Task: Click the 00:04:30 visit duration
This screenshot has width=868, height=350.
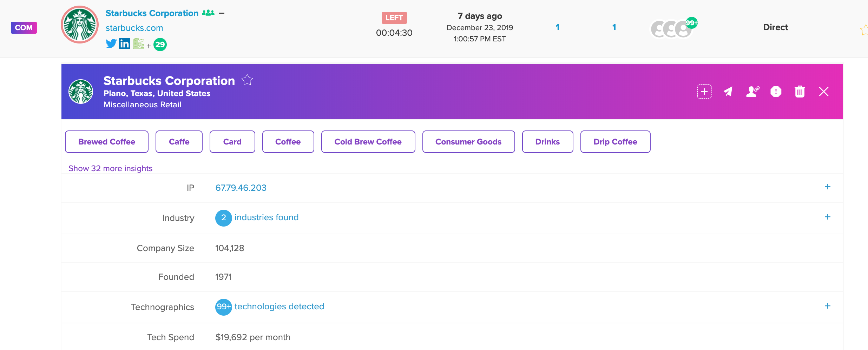Action: coord(394,33)
